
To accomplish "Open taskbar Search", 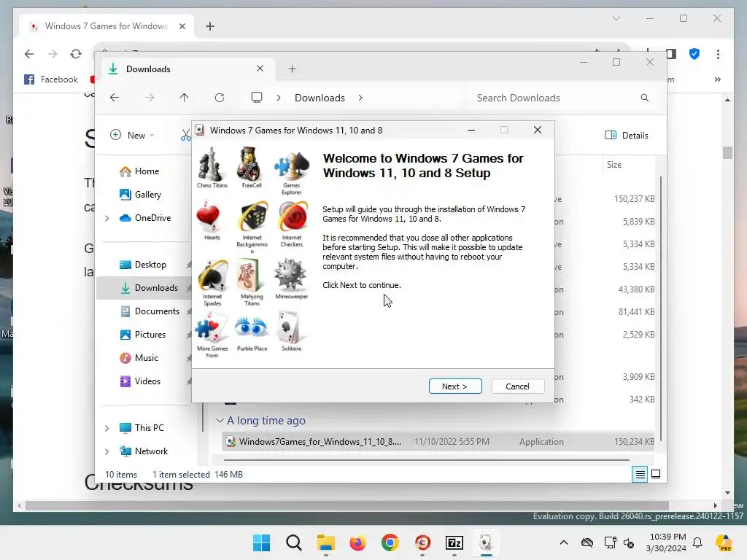I will click(x=294, y=542).
